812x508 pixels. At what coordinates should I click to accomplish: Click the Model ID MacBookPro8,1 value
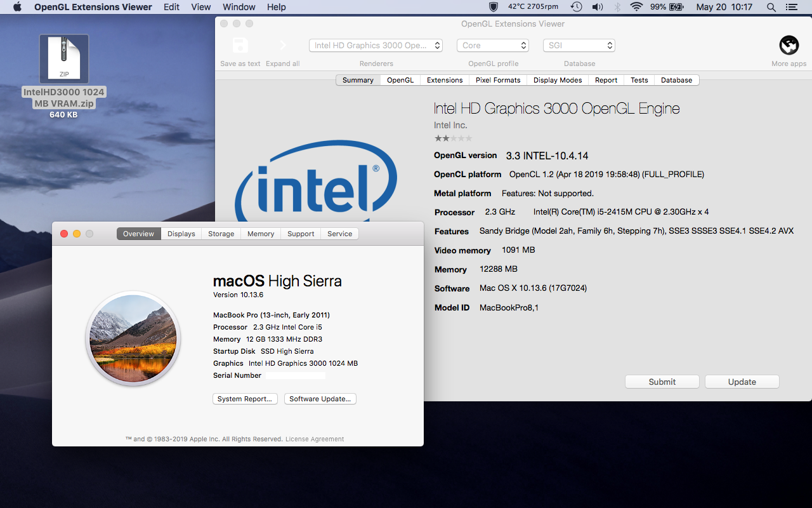pyautogui.click(x=509, y=308)
